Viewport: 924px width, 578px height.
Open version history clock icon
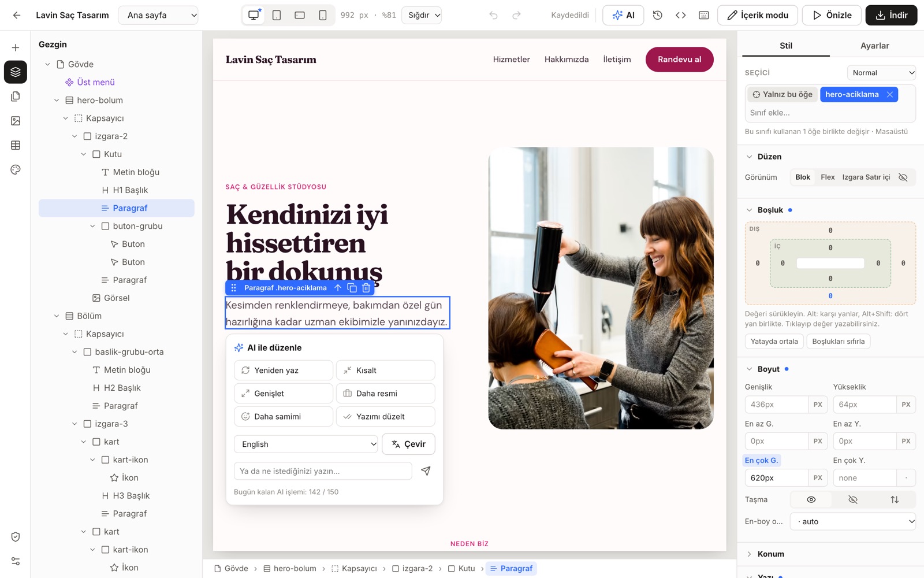click(x=657, y=15)
